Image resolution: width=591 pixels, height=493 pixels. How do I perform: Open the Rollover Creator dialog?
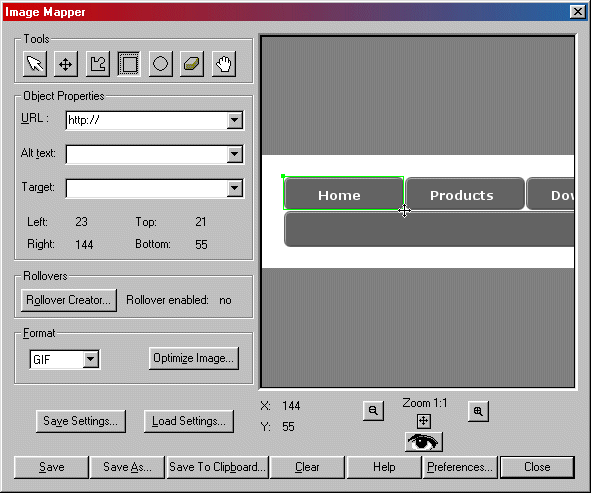(69, 300)
